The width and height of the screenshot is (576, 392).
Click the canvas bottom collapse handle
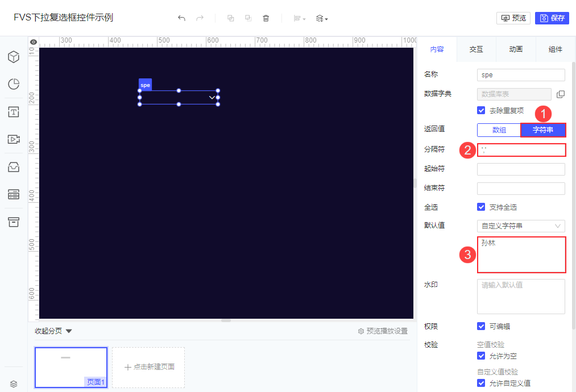[x=226, y=320]
